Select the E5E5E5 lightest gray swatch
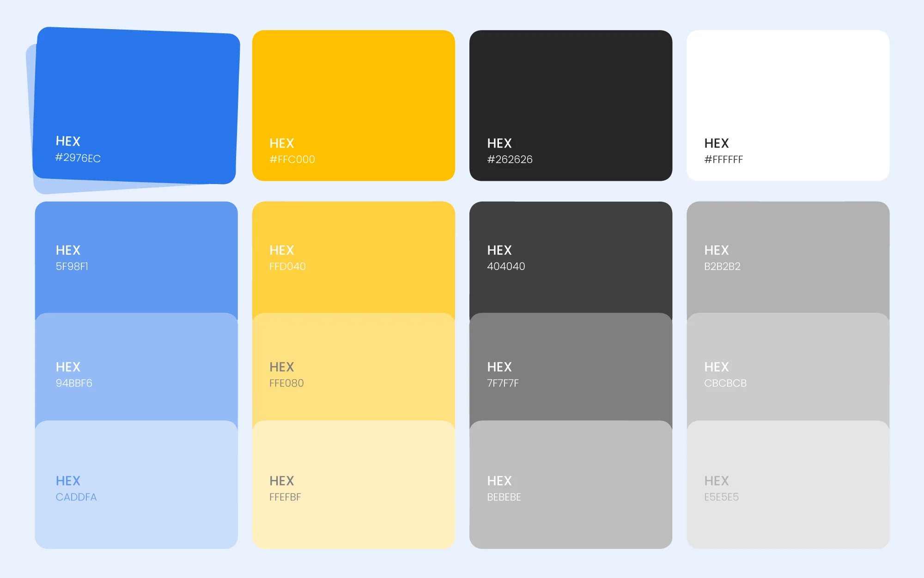Image resolution: width=924 pixels, height=578 pixels. pos(788,485)
